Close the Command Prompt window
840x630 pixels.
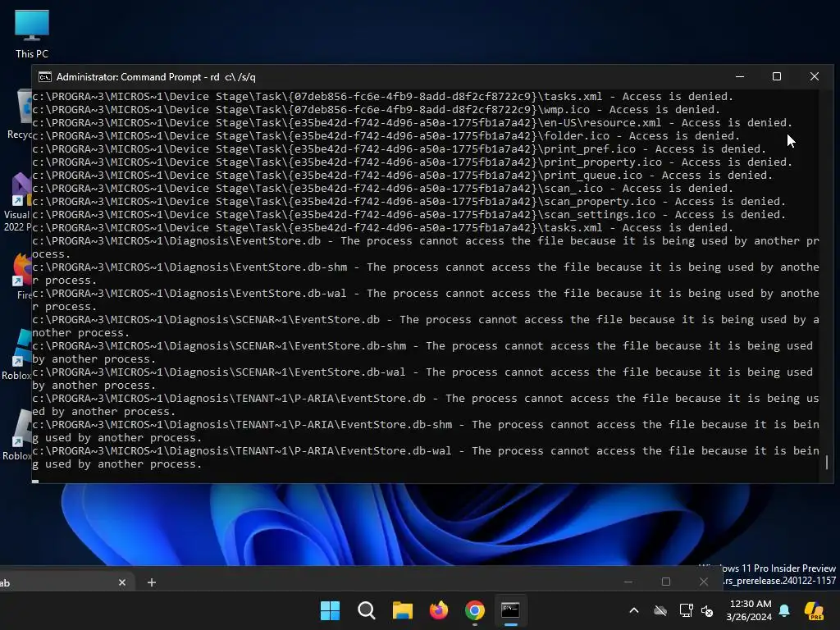tap(815, 76)
